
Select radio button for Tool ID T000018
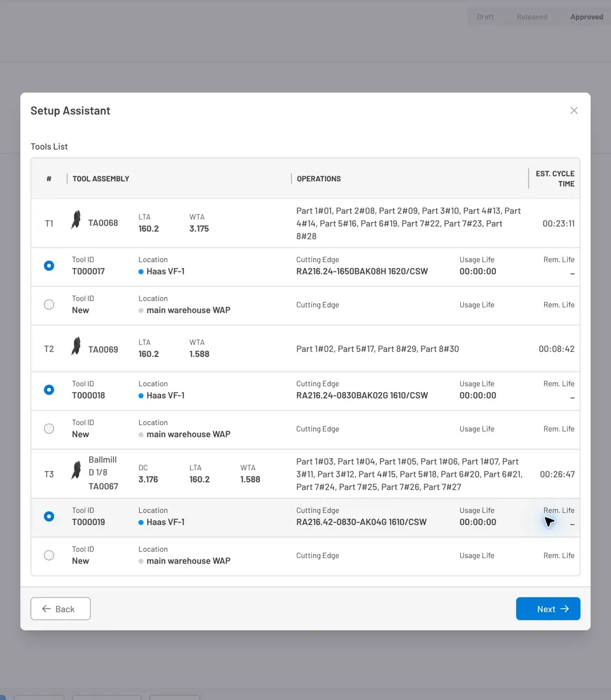tap(49, 389)
